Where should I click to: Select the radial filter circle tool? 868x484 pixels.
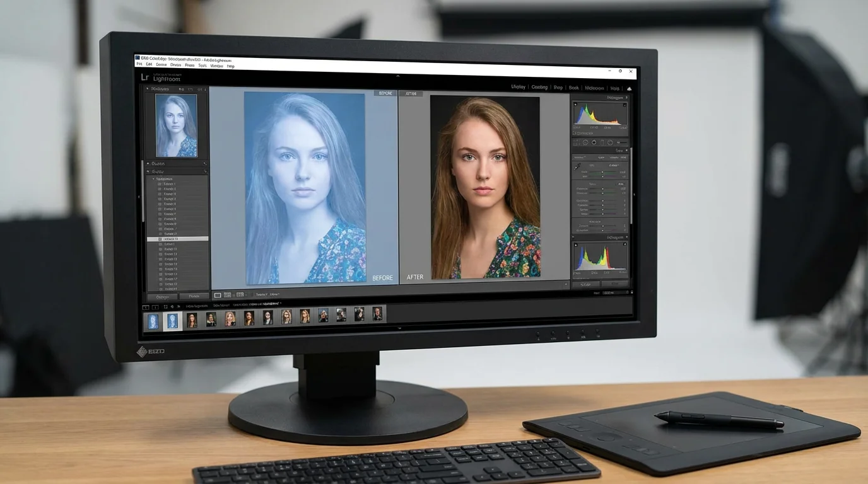pos(610,142)
